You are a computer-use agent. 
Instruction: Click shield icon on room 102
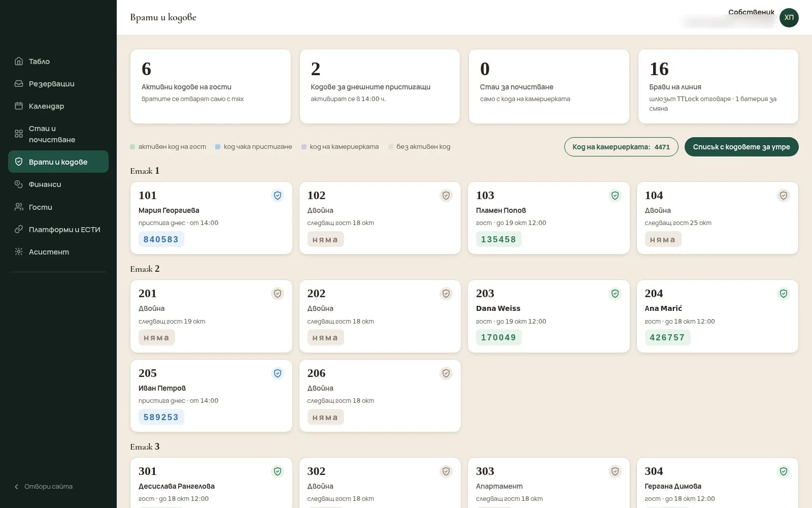pos(446,196)
